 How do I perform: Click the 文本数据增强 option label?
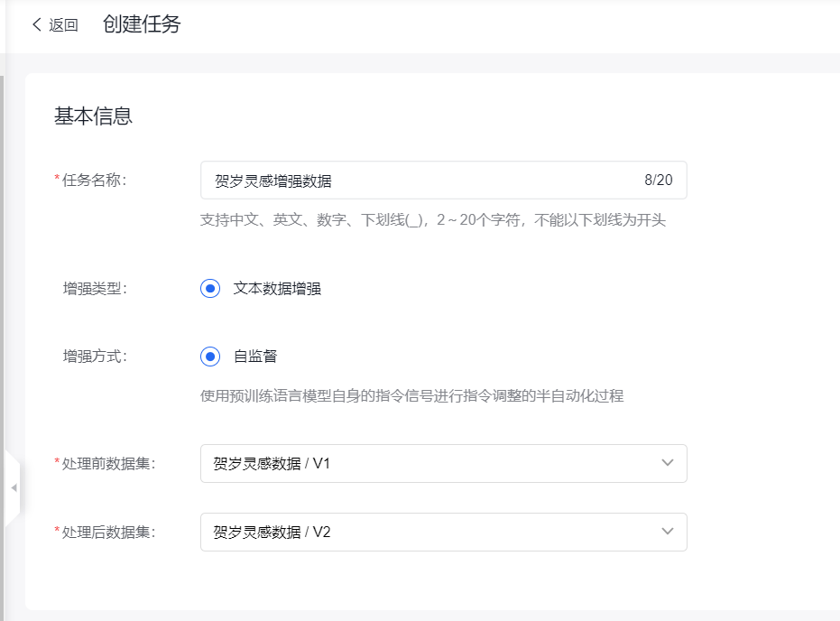(x=277, y=289)
